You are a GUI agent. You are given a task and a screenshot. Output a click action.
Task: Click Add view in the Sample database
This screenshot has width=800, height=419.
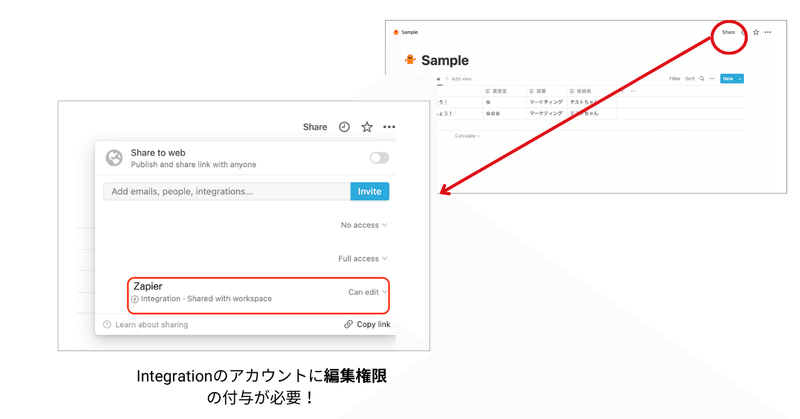pyautogui.click(x=459, y=79)
